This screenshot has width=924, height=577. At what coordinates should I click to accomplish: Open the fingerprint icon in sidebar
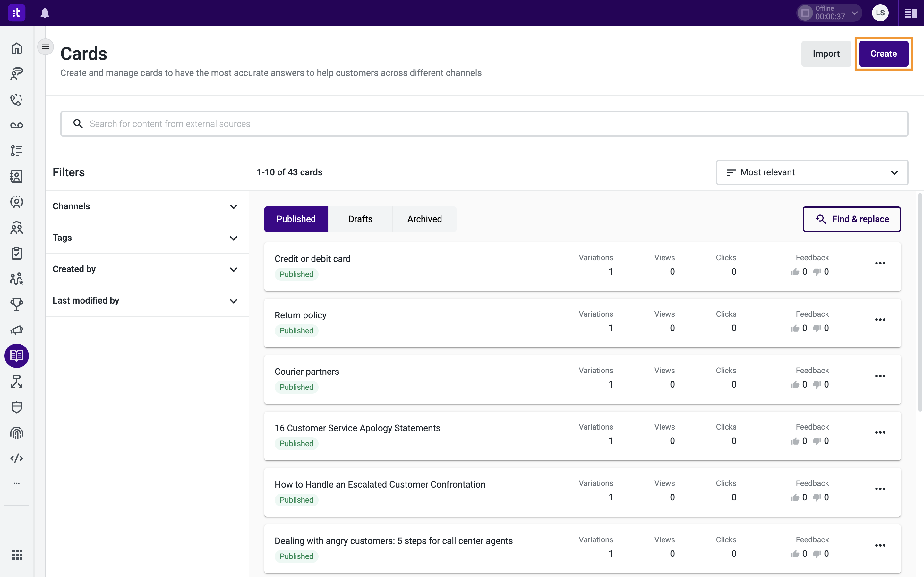pyautogui.click(x=16, y=433)
